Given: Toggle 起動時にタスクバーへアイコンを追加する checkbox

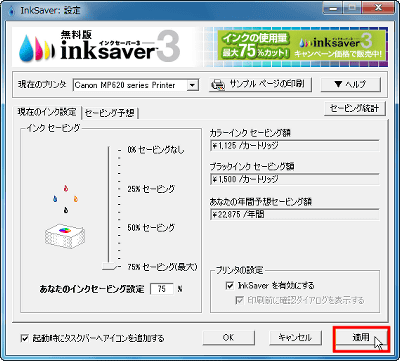Looking at the screenshot, I should 24,338.
